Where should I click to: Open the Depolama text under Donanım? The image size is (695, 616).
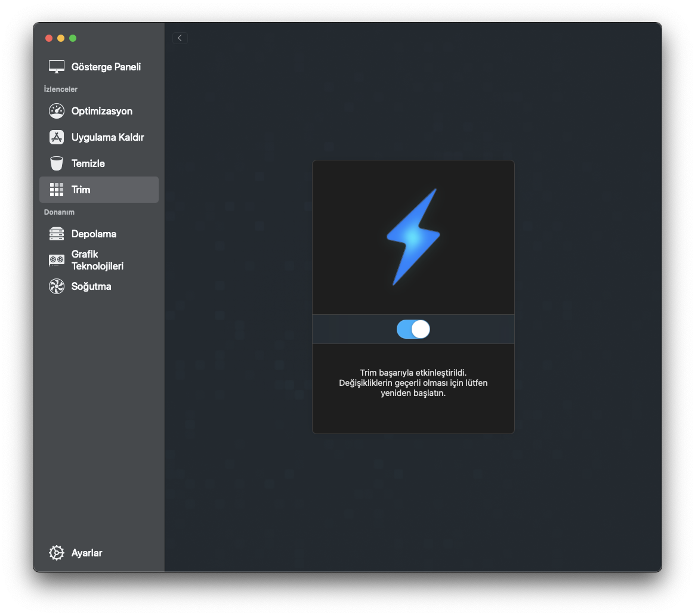(x=94, y=234)
